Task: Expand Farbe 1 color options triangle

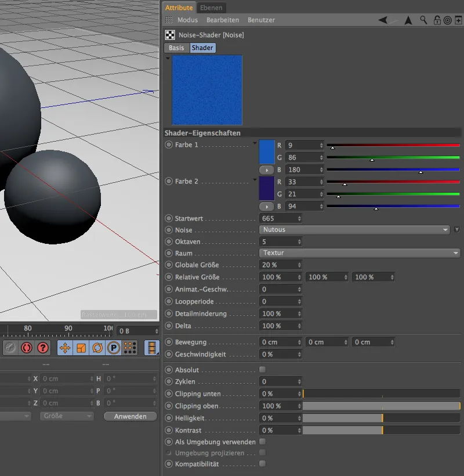Action: tap(255, 143)
